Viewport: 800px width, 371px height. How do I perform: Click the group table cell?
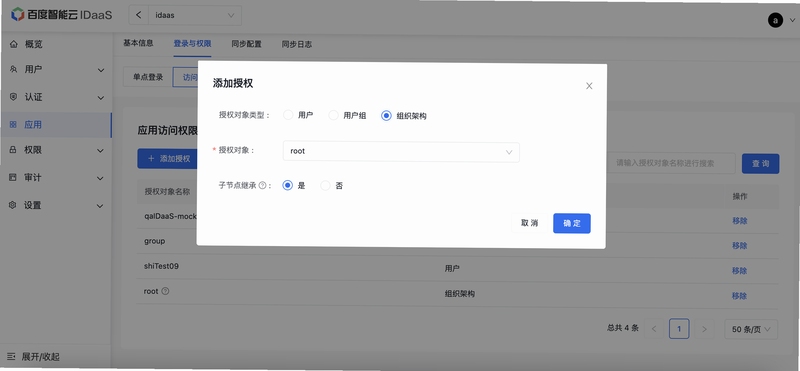coord(155,241)
